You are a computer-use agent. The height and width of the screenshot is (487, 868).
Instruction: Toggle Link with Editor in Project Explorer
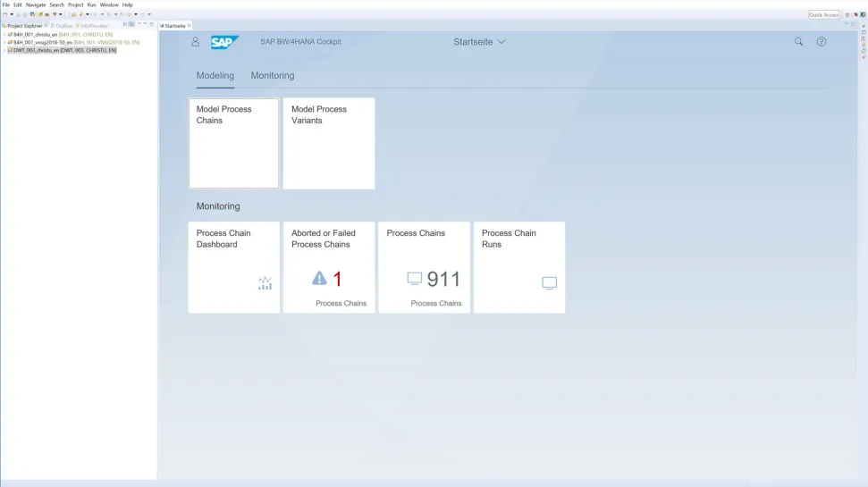(131, 25)
